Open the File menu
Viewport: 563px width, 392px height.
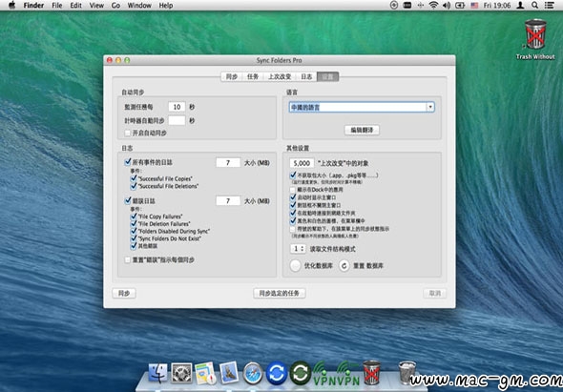point(56,6)
